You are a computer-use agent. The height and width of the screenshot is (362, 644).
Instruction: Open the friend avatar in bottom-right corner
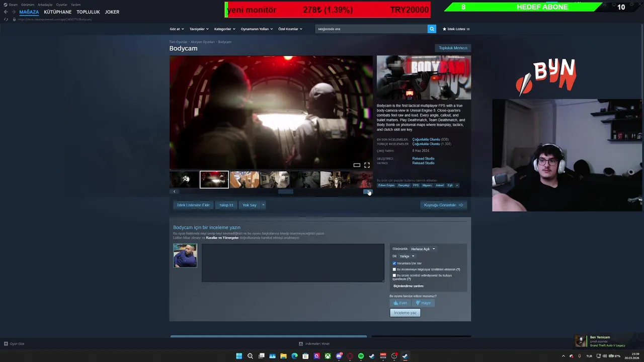(x=581, y=341)
